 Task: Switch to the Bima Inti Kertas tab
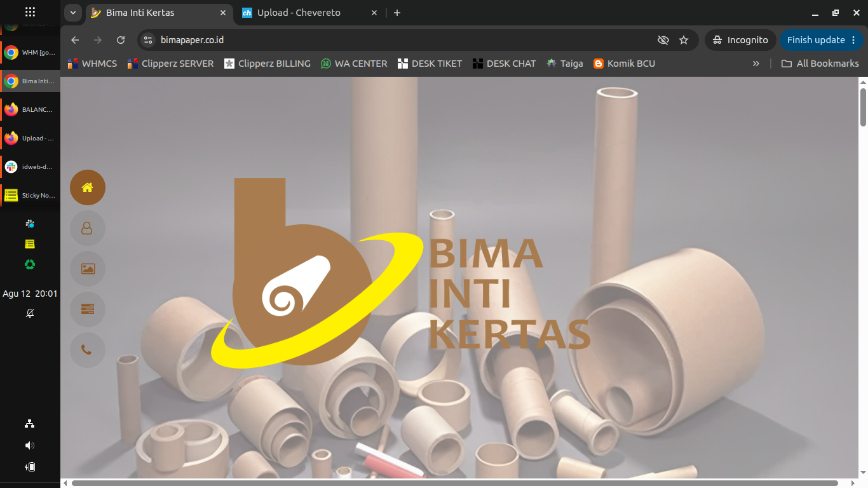158,13
